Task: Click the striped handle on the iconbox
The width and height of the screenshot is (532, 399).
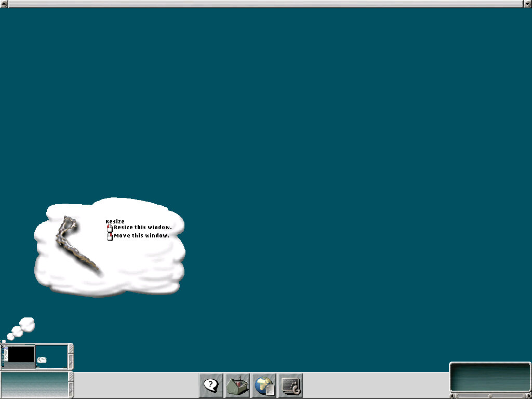Action: click(71, 377)
